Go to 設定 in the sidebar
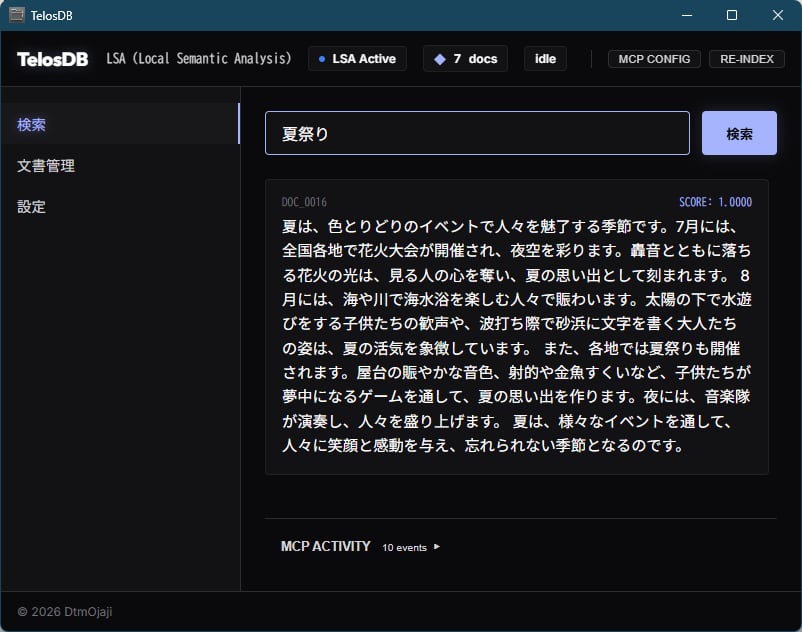This screenshot has width=802, height=632. [32, 207]
